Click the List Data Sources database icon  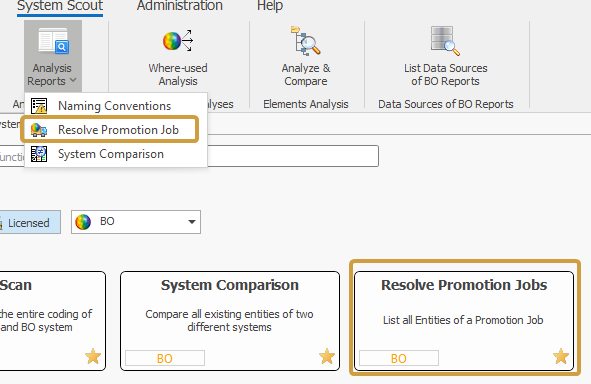(445, 40)
